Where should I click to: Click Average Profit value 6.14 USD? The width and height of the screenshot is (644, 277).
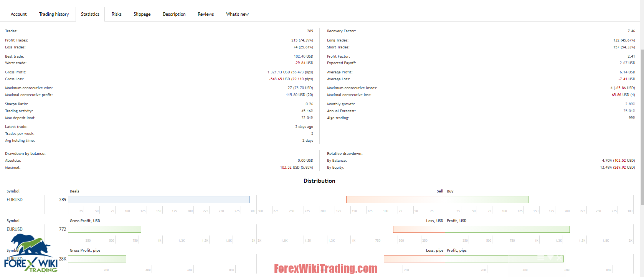pos(627,72)
